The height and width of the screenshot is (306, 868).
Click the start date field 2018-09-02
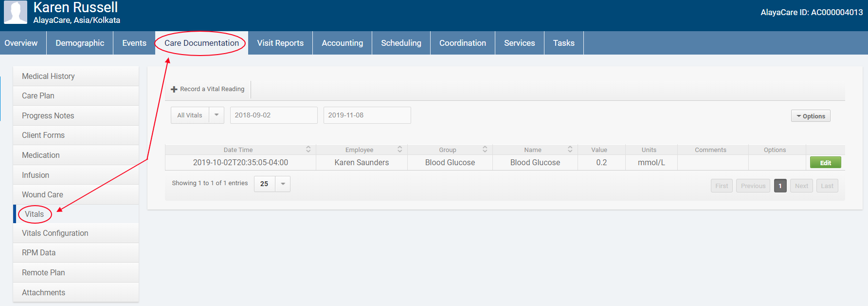[273, 115]
